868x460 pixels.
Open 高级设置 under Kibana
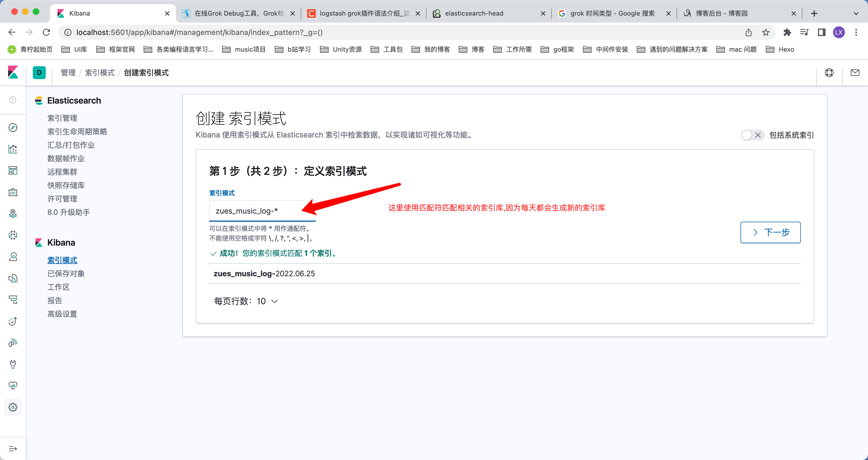(62, 314)
